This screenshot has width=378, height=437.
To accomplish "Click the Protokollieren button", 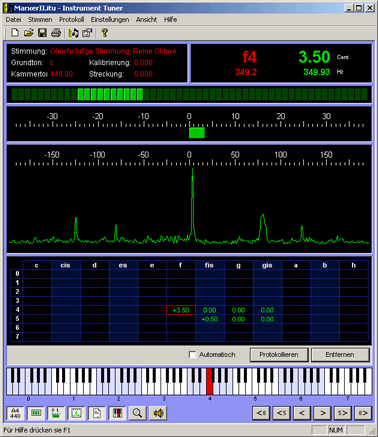I will [x=279, y=355].
